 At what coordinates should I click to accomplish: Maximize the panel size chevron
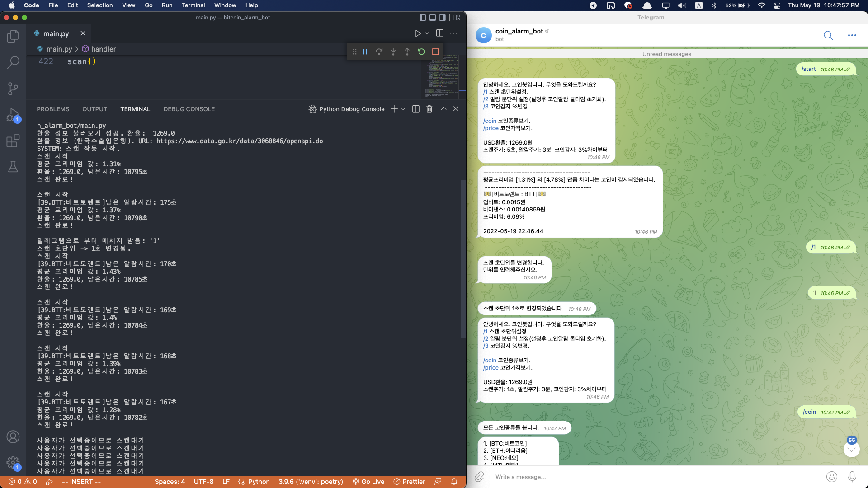tap(443, 109)
